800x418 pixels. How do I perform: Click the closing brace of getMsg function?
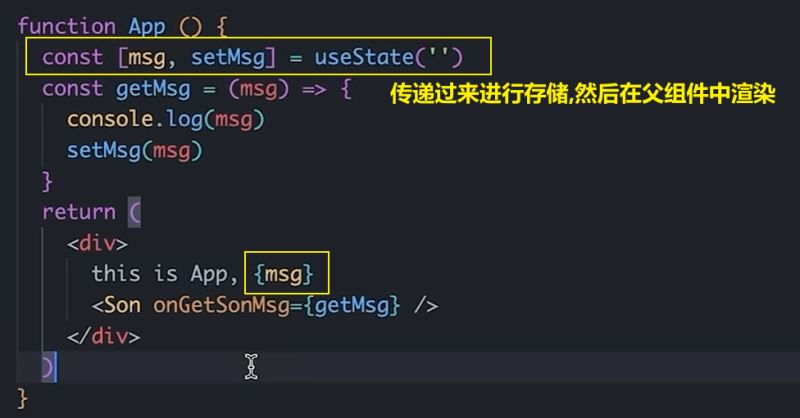click(x=47, y=182)
